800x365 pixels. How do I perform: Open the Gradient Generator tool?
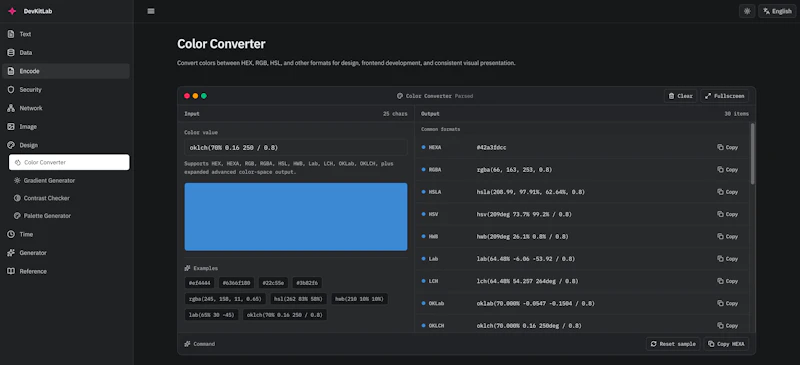coord(69,180)
